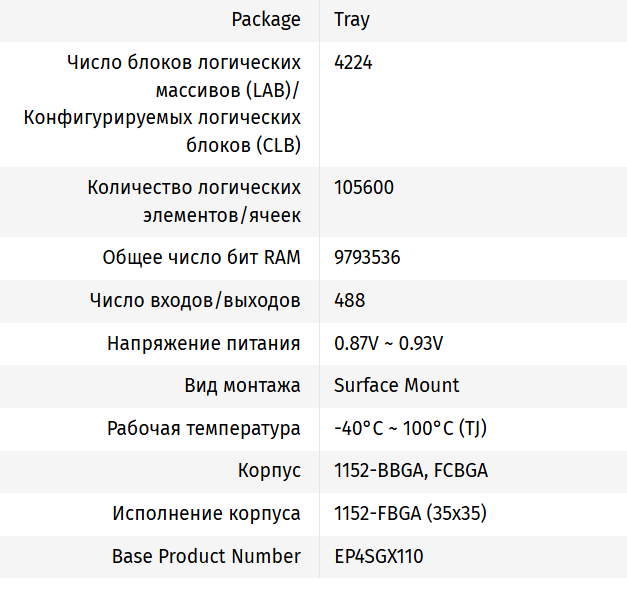Select the Surface Mount value
The width and height of the screenshot is (627, 589).
click(x=396, y=386)
